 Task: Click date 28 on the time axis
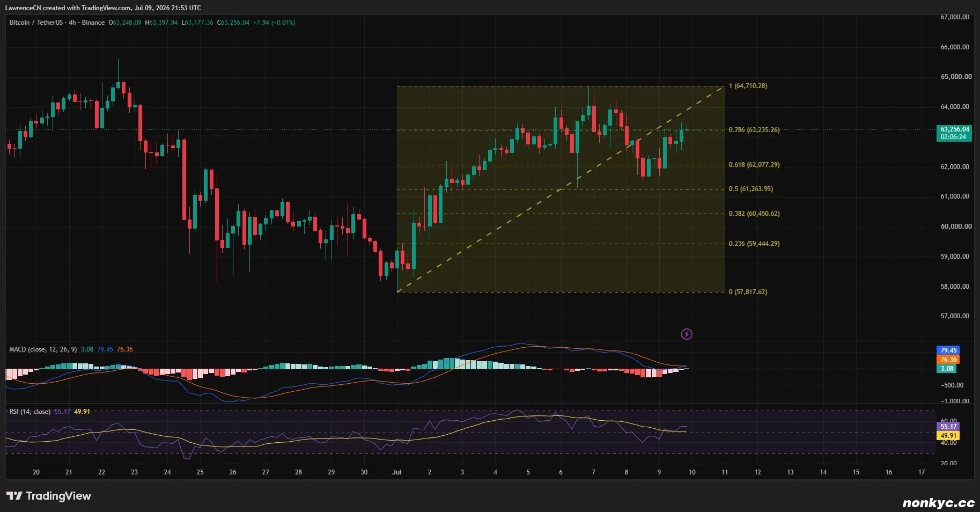pos(298,472)
